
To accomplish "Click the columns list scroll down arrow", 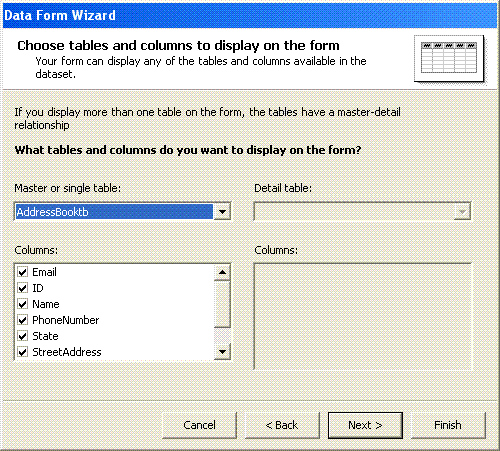I will (x=222, y=352).
